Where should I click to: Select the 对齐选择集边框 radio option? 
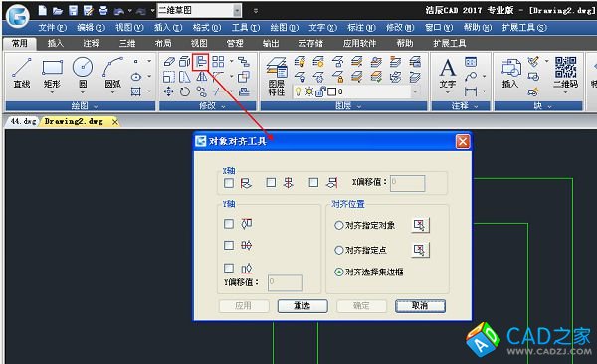click(x=338, y=272)
